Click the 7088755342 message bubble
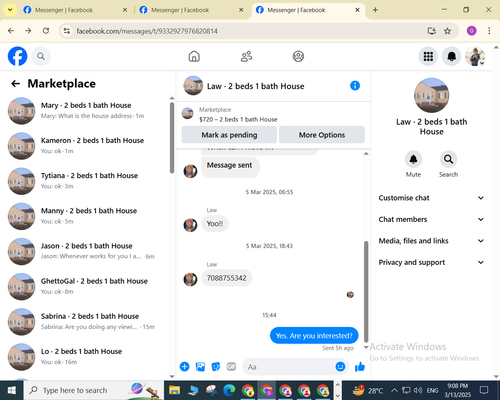 (227, 278)
